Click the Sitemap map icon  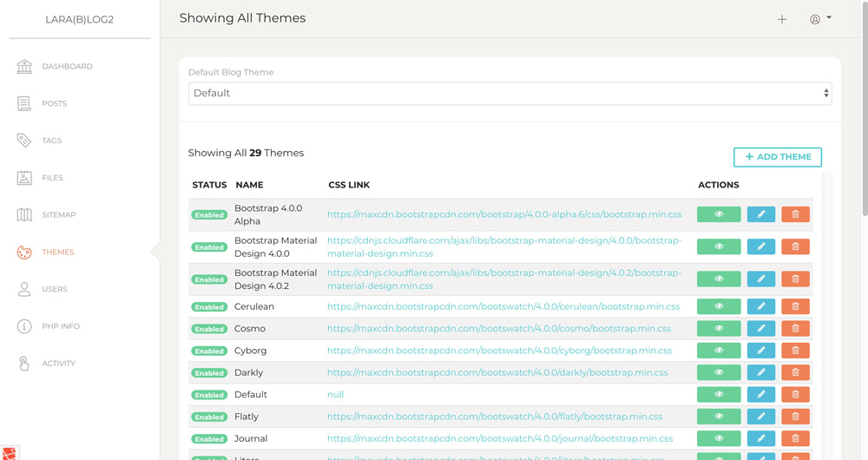coord(24,215)
